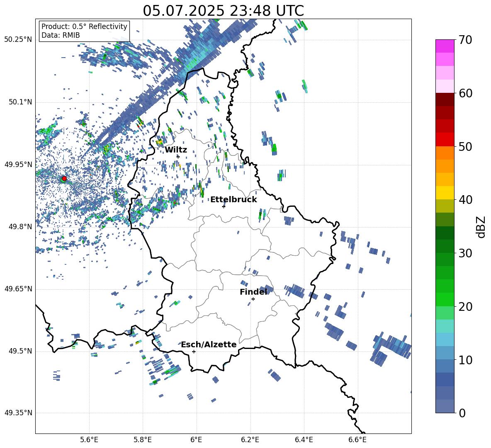Screen dimensions: 491x448
Task: Click the Ettelbruck city label
Action: click(233, 199)
